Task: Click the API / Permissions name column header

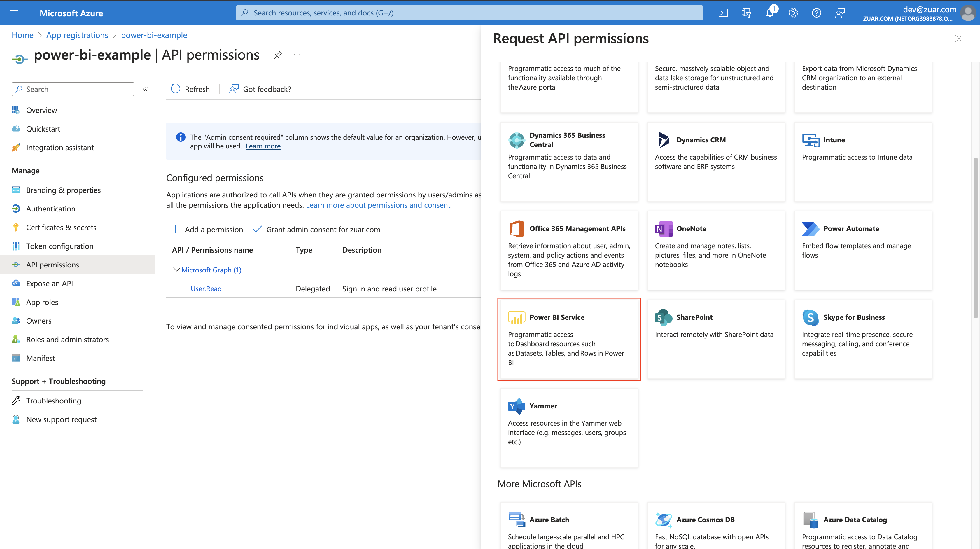Action: (212, 250)
